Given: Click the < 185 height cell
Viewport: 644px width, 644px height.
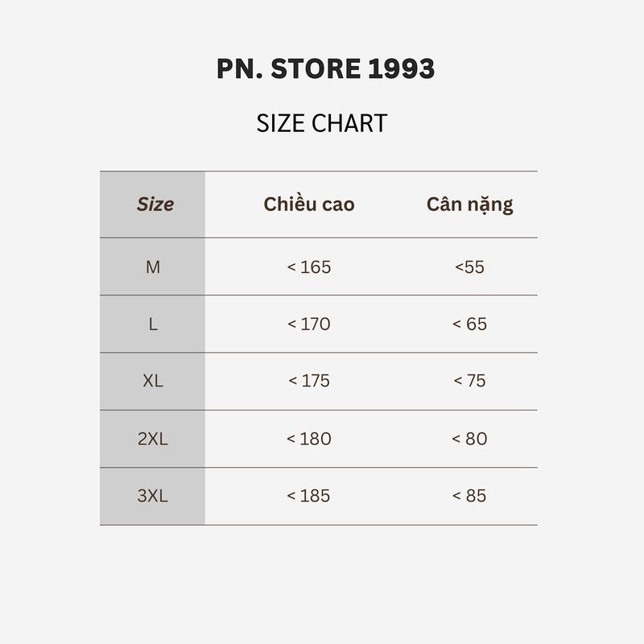Looking at the screenshot, I should [x=309, y=496].
